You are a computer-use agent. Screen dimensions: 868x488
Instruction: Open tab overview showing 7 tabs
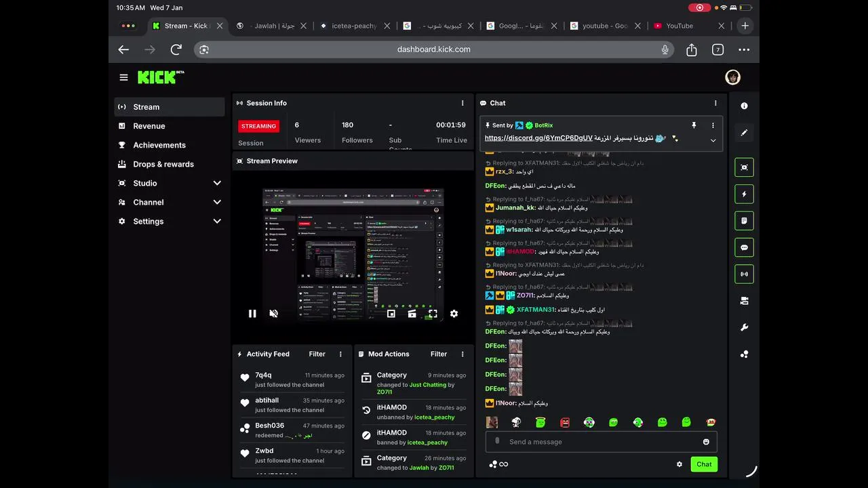pos(717,49)
